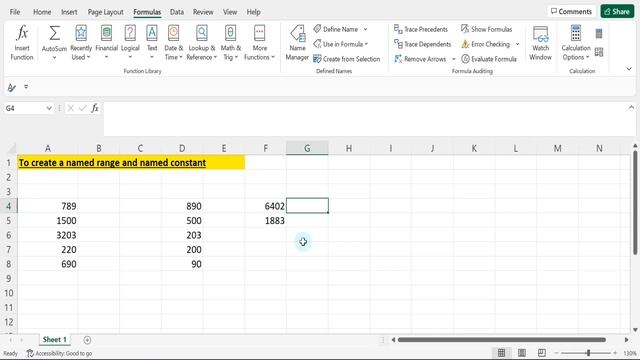
Task: Open the Watch Window
Action: (x=540, y=43)
